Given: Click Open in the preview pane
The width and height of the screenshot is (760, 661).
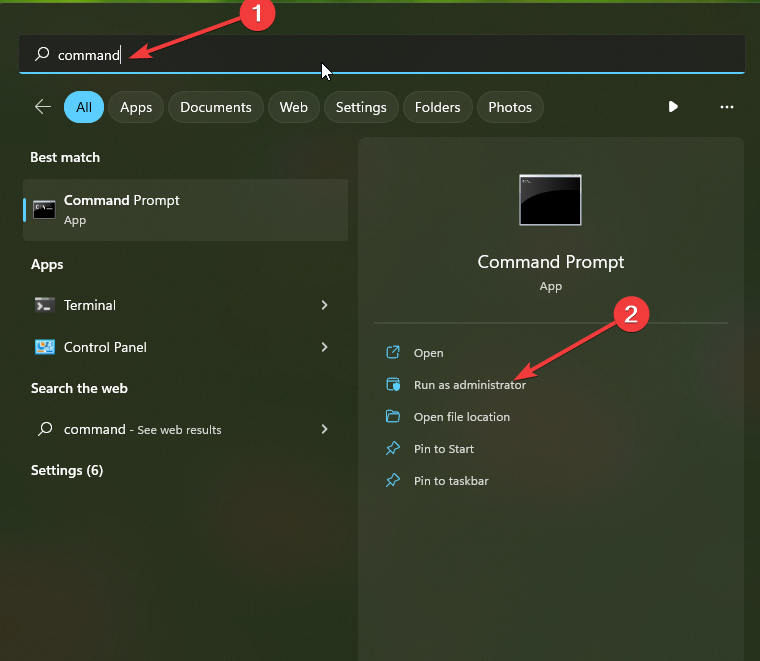Looking at the screenshot, I should tap(428, 353).
